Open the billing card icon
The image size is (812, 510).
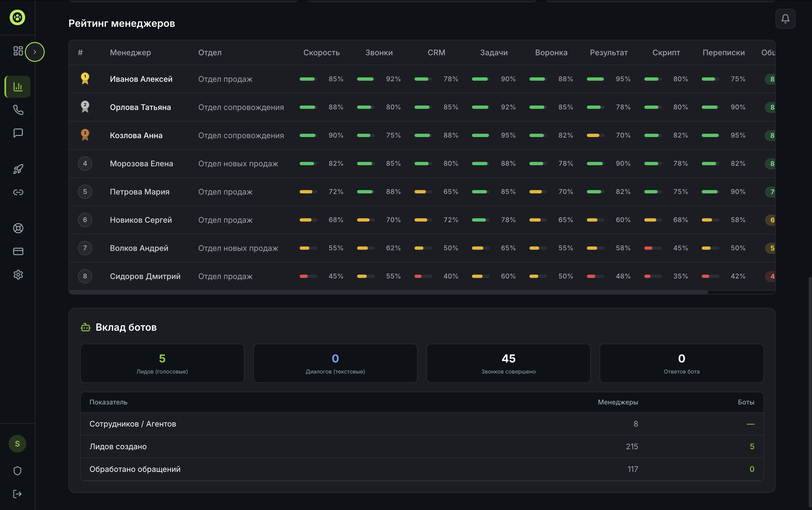coord(18,251)
